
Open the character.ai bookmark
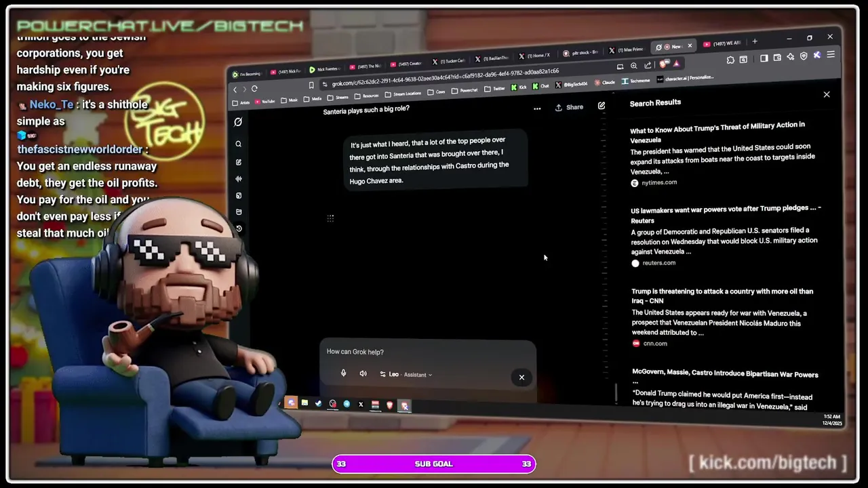click(686, 78)
